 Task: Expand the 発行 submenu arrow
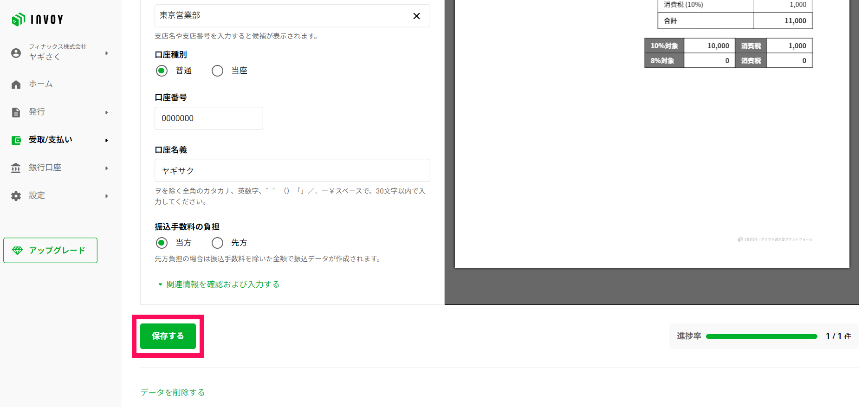[106, 112]
